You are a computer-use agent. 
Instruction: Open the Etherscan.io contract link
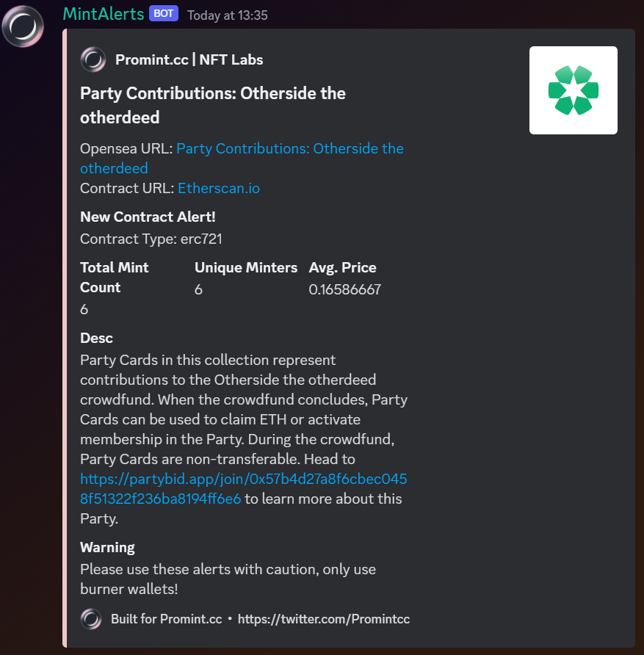[x=219, y=189]
